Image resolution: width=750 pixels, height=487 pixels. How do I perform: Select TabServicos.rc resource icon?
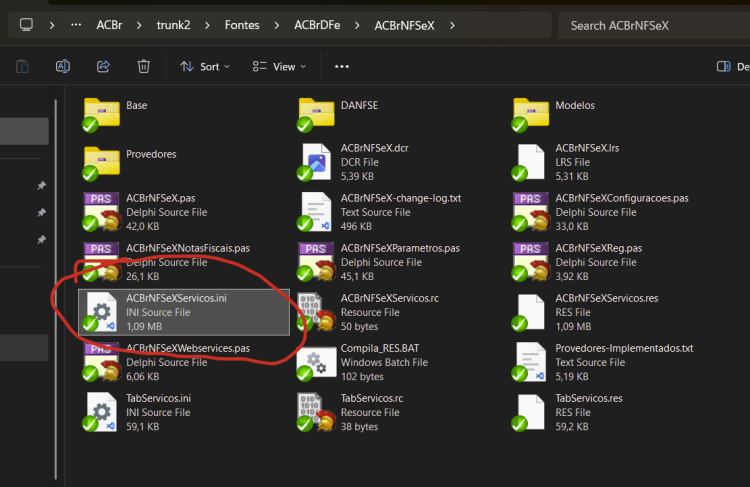click(316, 412)
